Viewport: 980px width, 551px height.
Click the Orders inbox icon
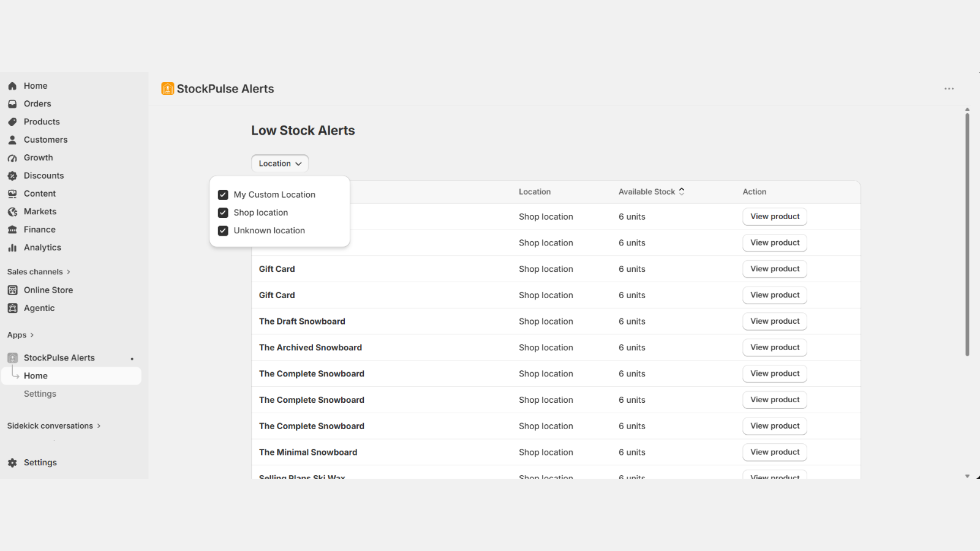coord(12,104)
